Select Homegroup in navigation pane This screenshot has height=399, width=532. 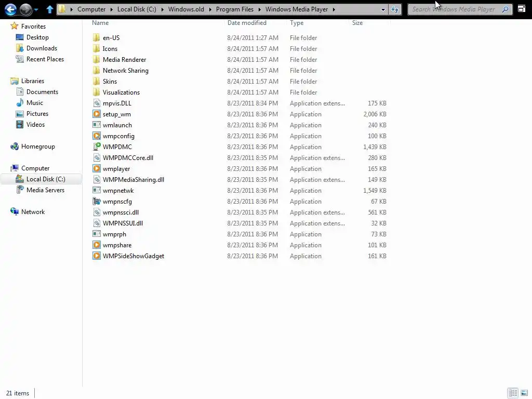38,146
